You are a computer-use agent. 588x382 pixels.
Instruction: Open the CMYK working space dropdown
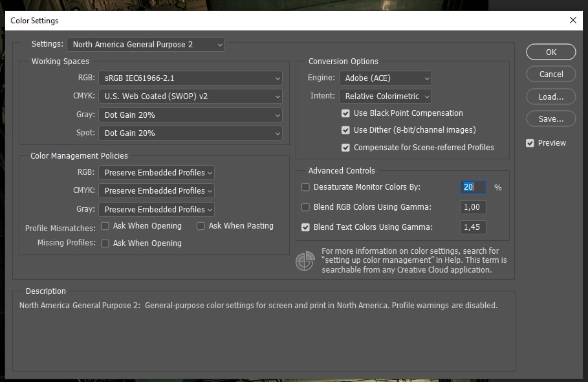click(190, 96)
